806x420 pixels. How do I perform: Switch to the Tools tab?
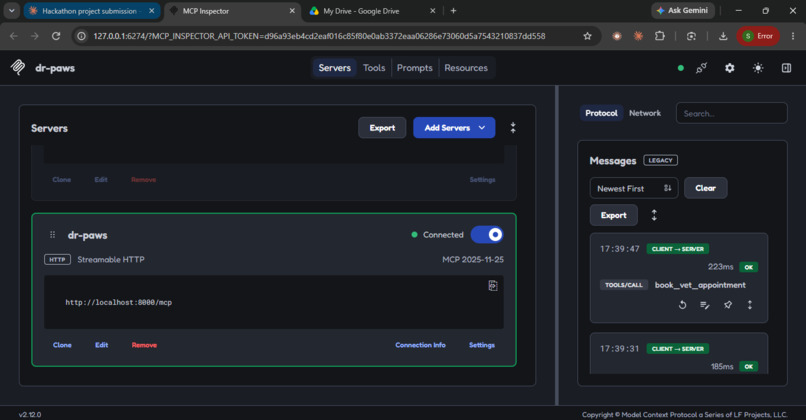tap(374, 68)
